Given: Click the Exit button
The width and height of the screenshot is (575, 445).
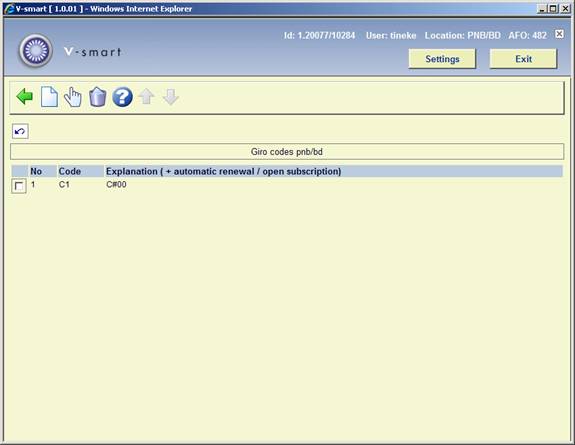Looking at the screenshot, I should click(523, 59).
